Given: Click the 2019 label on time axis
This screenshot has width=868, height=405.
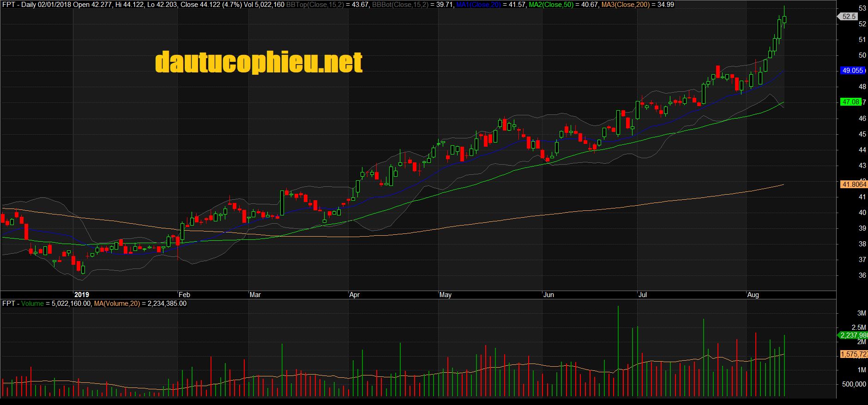Looking at the screenshot, I should pos(82,295).
